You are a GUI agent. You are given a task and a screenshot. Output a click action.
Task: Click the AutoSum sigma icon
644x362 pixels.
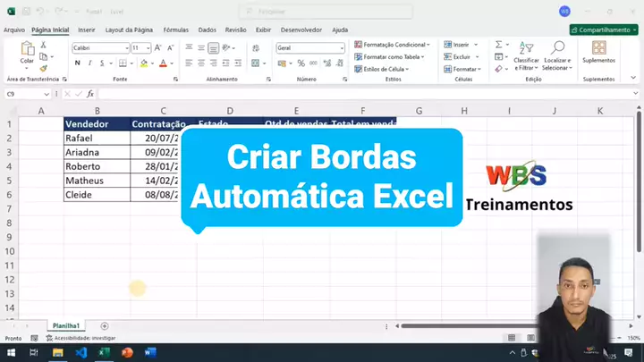click(498, 45)
